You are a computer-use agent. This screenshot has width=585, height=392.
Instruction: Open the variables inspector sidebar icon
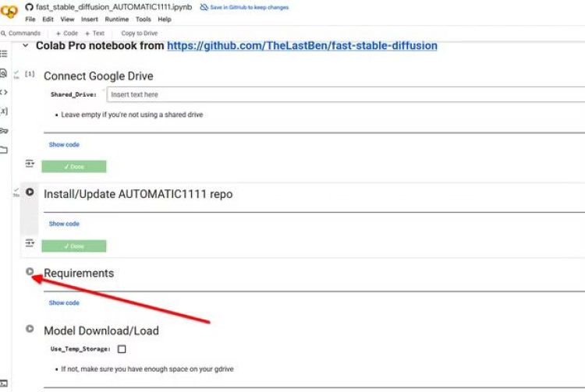(4, 111)
